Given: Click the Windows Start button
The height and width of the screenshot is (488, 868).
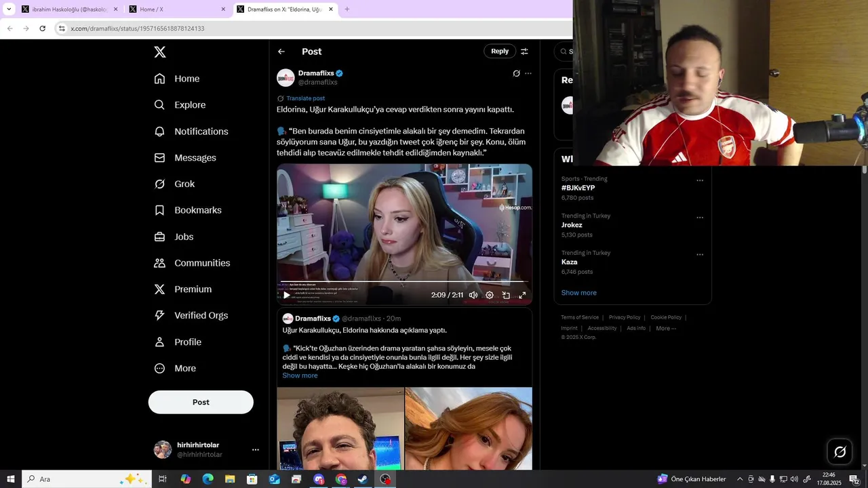Looking at the screenshot, I should click(10, 479).
